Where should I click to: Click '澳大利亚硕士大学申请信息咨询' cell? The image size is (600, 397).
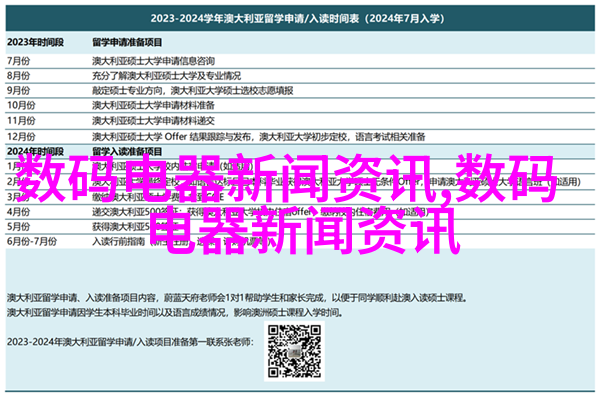[153, 60]
